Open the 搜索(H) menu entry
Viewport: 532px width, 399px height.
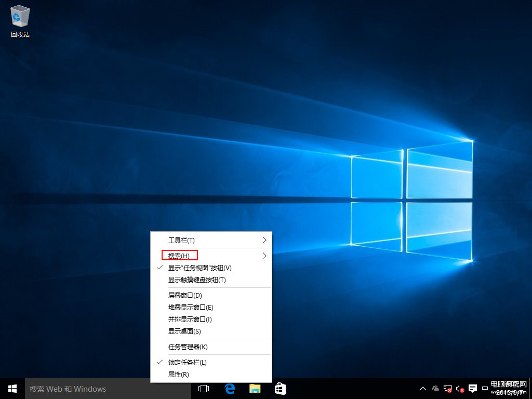coord(211,256)
